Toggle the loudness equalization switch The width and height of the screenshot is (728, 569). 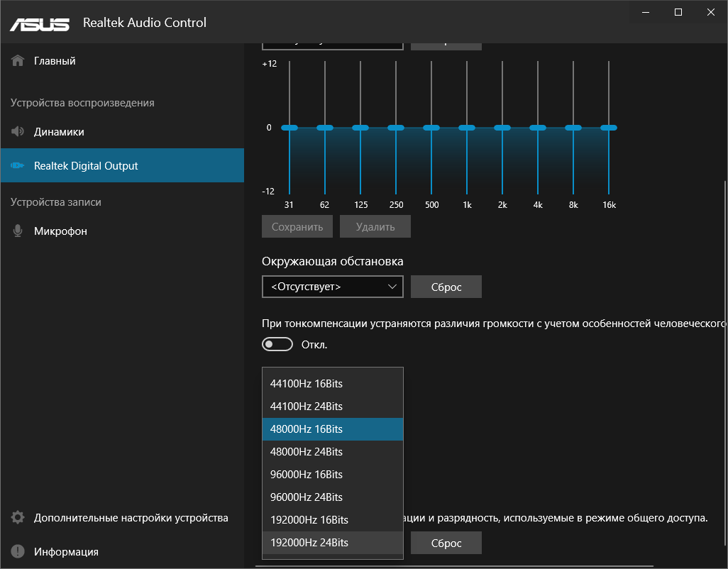277,345
